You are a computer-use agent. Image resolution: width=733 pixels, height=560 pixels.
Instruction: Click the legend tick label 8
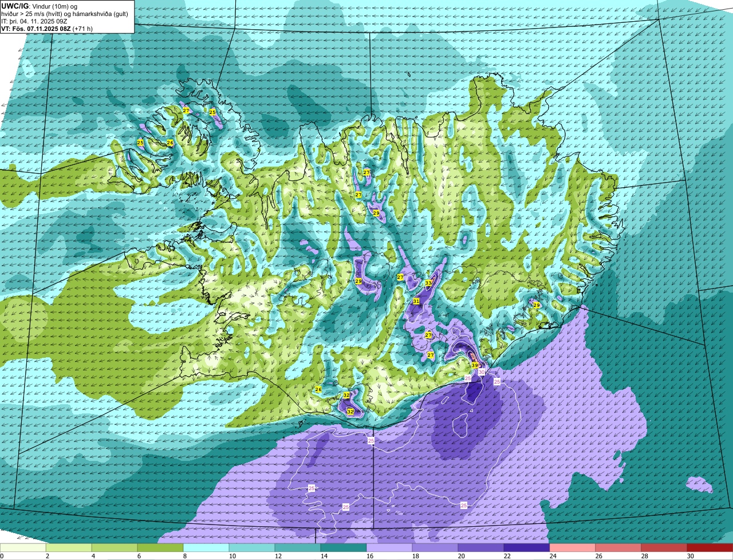184,556
